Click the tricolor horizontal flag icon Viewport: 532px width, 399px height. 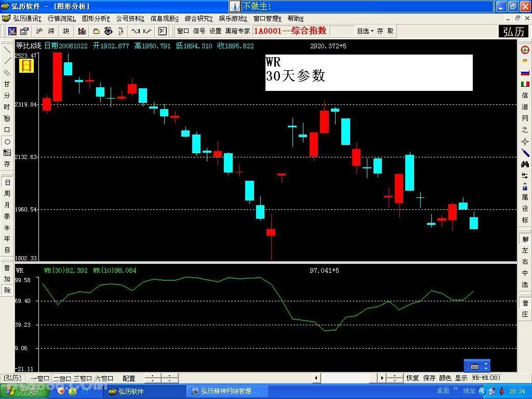click(525, 73)
